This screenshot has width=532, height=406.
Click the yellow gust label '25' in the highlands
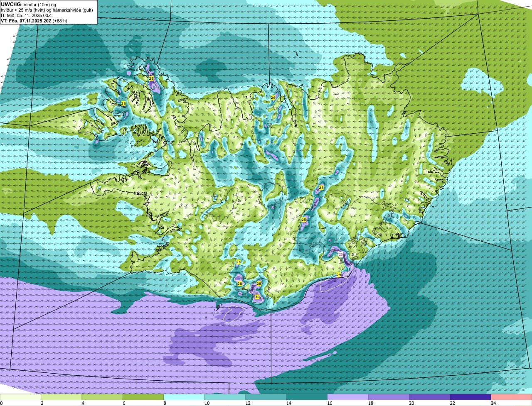click(304, 219)
